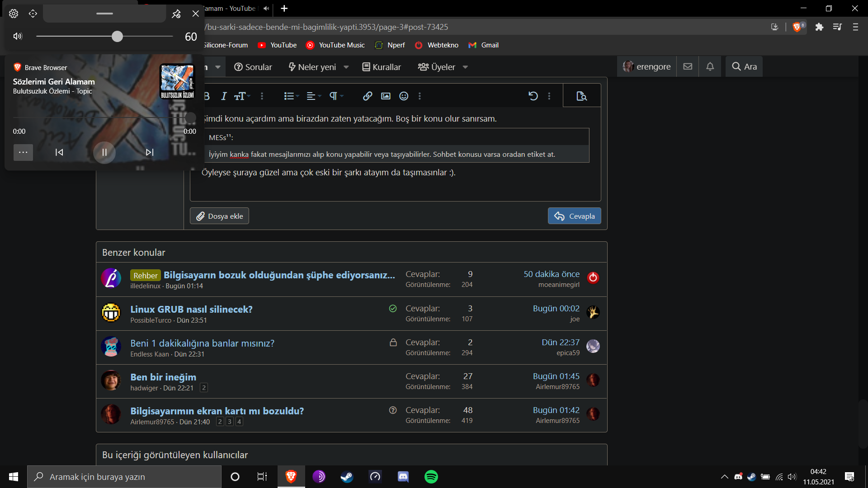Open Task View on the taskbar
The image size is (868, 488).
(x=262, y=477)
